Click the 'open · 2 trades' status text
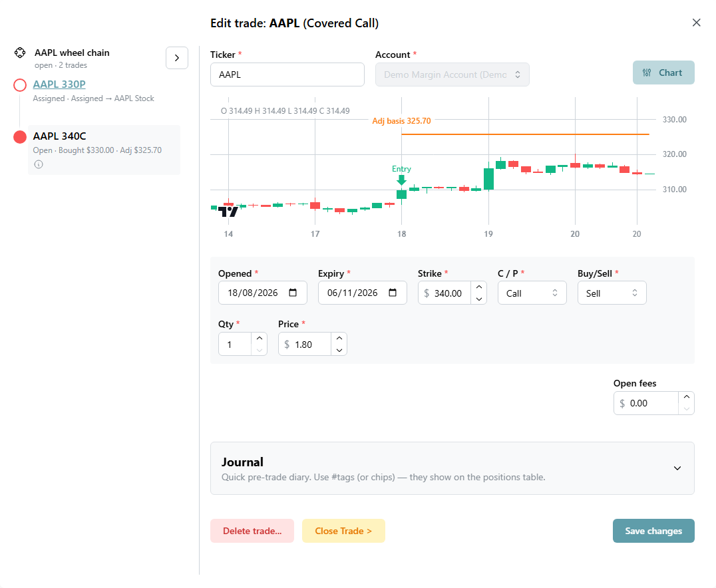 click(61, 65)
